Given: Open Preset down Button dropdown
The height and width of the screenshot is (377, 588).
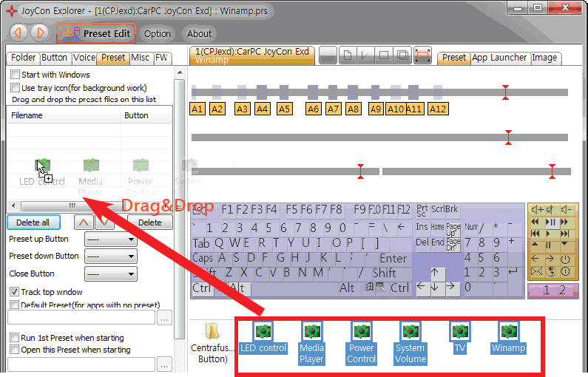Looking at the screenshot, I should point(111,257).
